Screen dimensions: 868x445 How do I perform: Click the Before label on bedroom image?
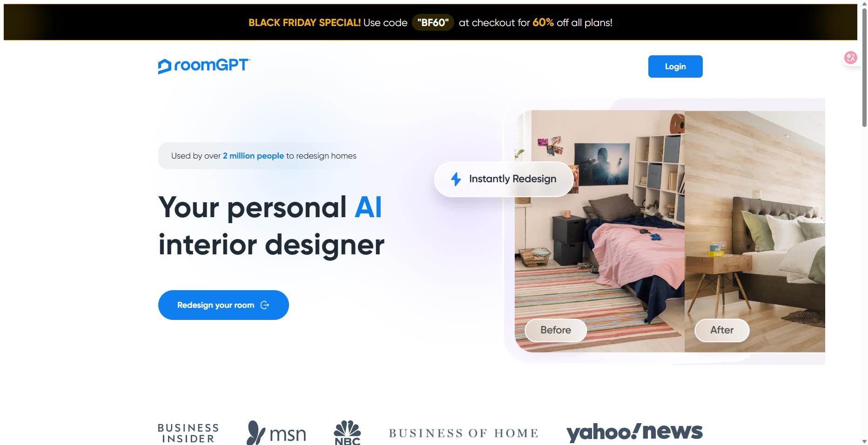point(556,330)
